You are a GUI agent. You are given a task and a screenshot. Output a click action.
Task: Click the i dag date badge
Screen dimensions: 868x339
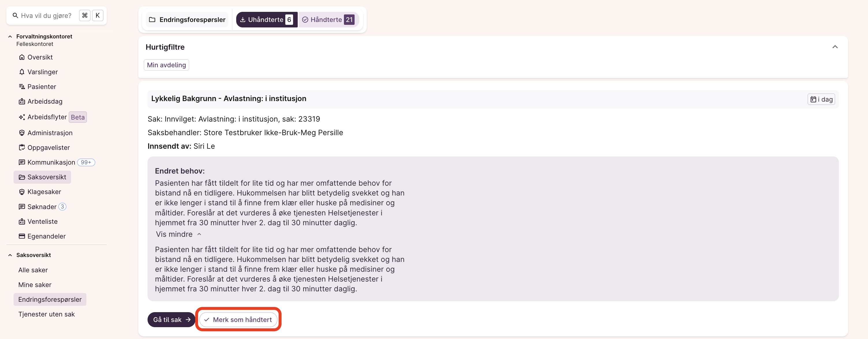point(821,99)
